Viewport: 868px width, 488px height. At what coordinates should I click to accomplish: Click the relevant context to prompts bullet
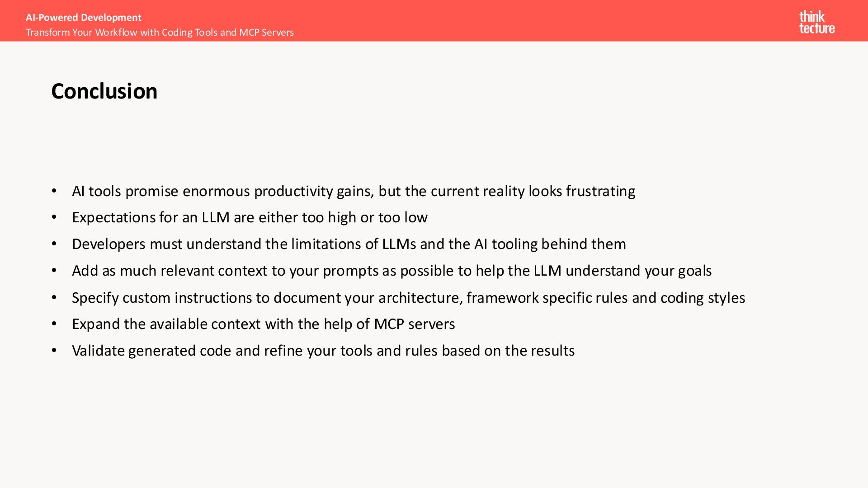click(392, 271)
